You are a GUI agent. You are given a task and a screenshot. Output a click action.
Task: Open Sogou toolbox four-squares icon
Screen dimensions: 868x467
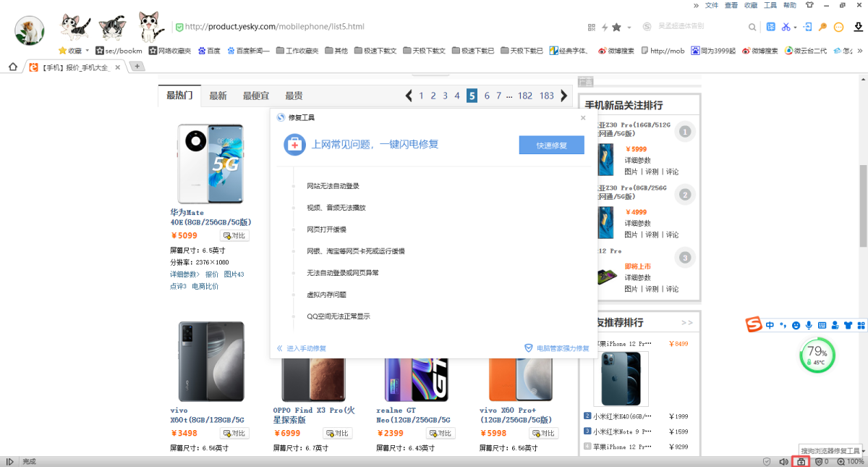tap(861, 326)
